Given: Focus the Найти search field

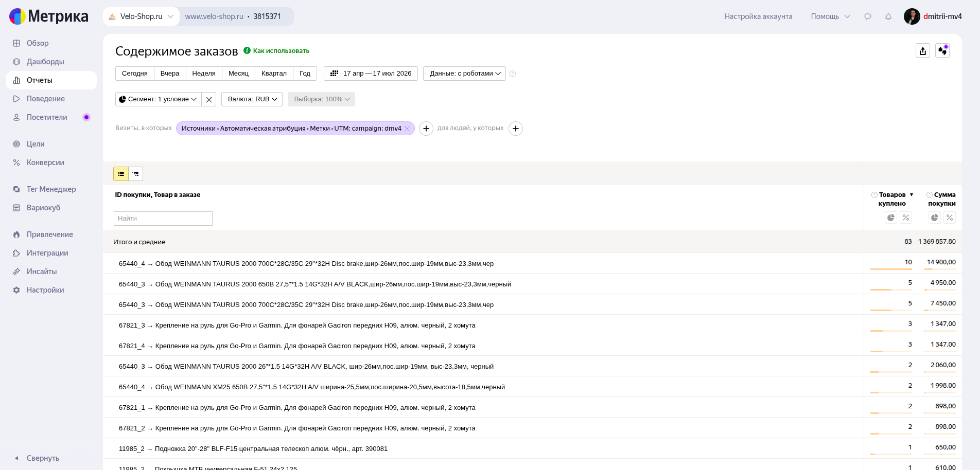Looking at the screenshot, I should click(x=163, y=219).
